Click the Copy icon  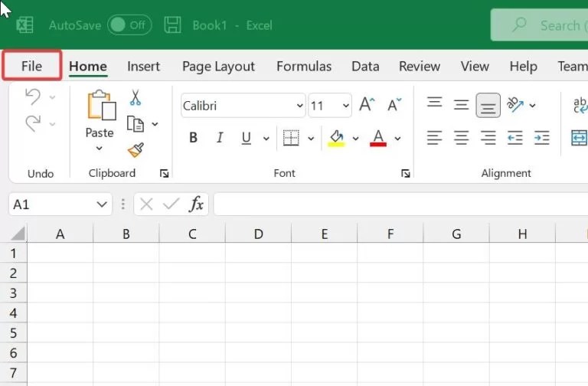(136, 124)
